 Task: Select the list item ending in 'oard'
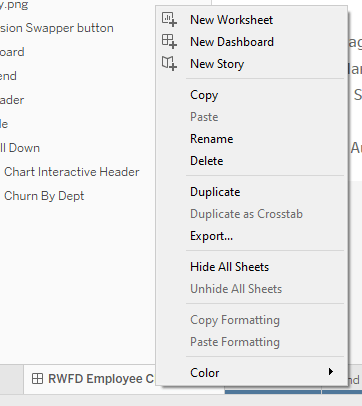click(12, 52)
